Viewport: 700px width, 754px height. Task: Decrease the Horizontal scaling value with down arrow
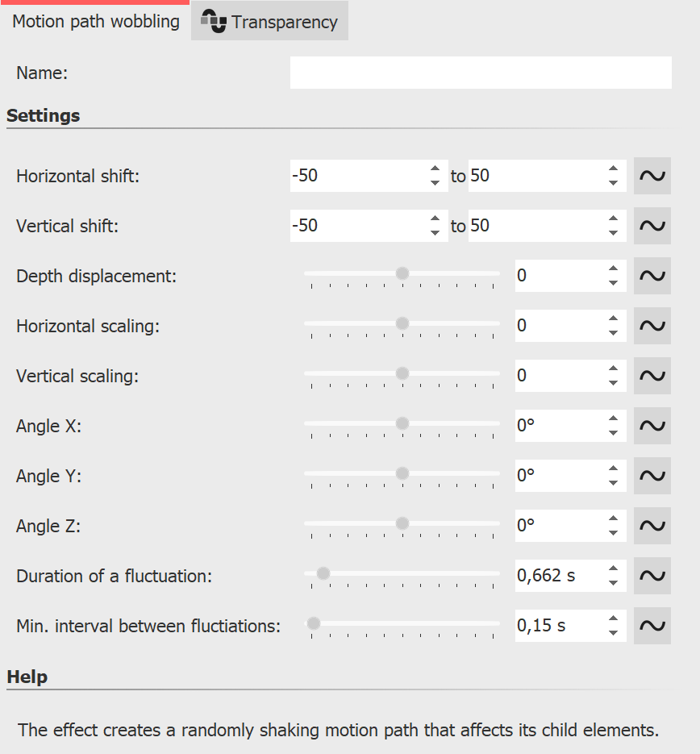coord(614,333)
